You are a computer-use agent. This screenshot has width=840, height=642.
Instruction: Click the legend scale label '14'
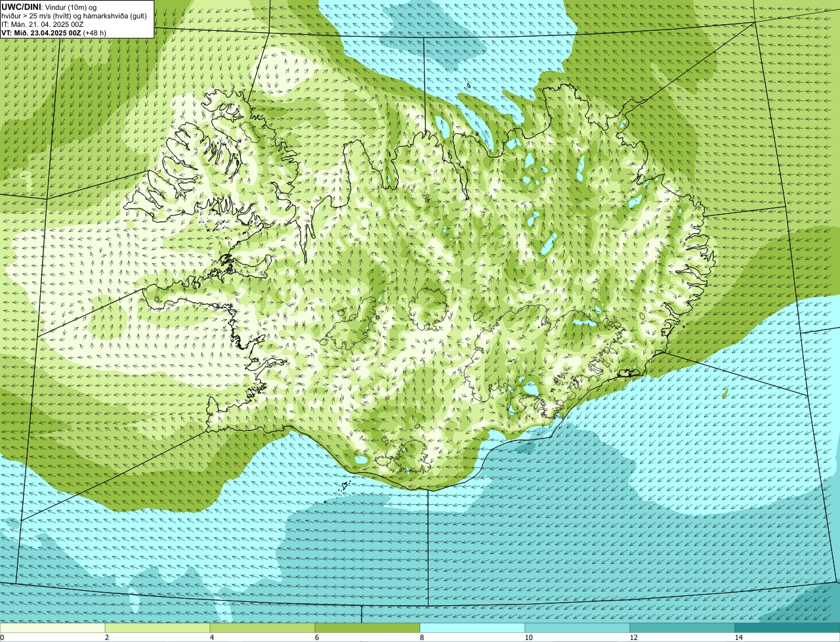(x=738, y=637)
